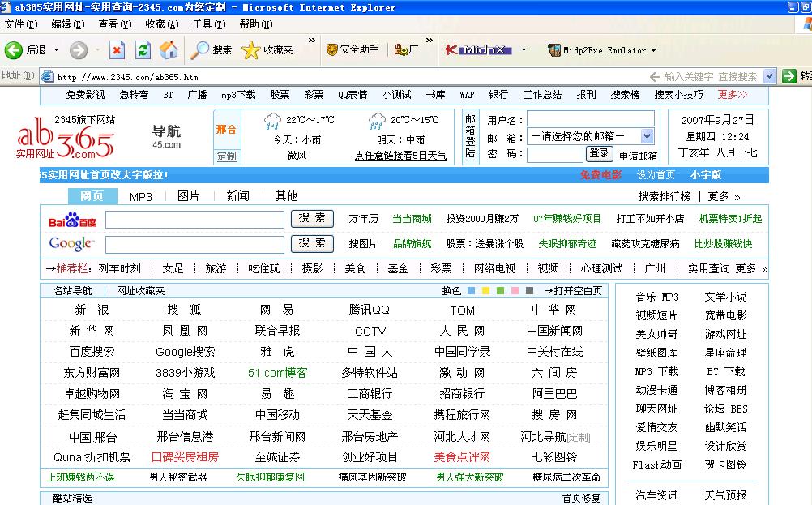Screen dimensions: 812x505
Task: Open the 工具(T) menu
Action: (x=207, y=24)
